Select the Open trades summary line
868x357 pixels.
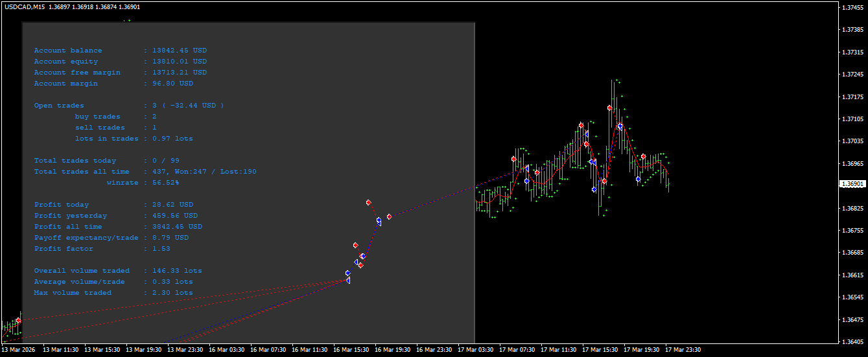click(x=128, y=106)
